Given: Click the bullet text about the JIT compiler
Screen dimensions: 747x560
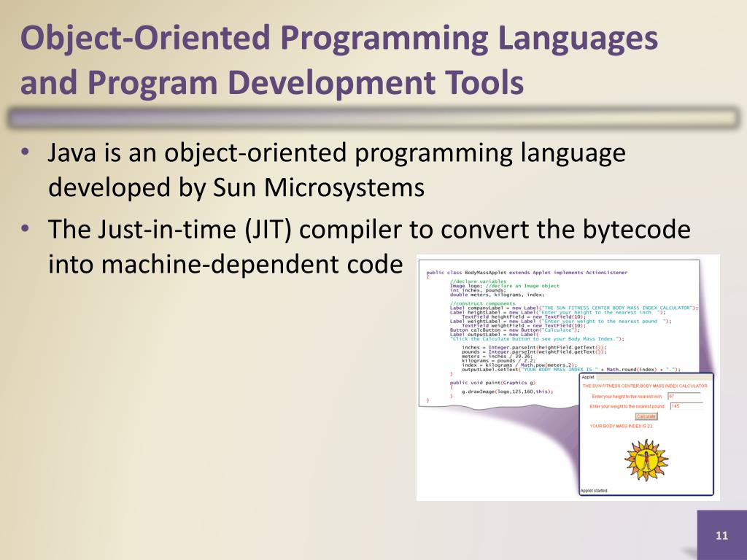Looking at the screenshot, I should click(369, 246).
